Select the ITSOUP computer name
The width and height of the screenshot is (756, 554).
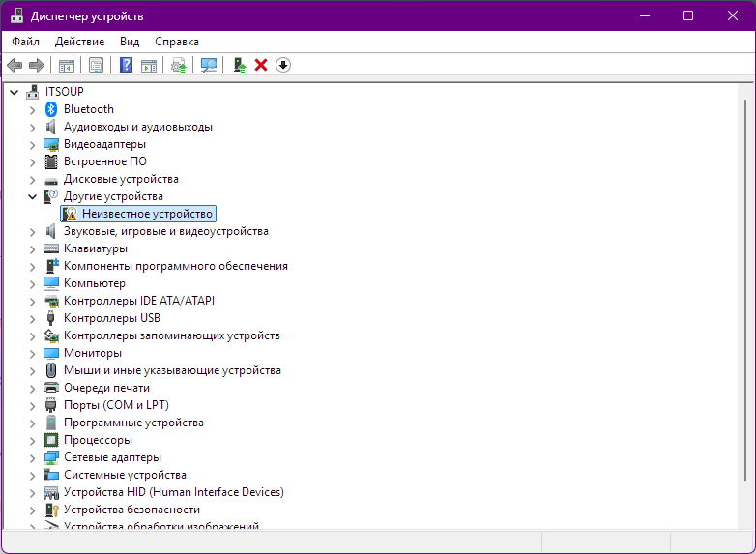[x=64, y=92]
